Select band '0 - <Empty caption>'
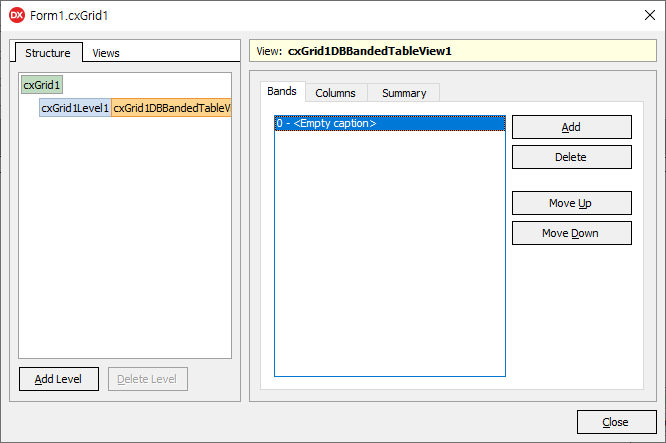This screenshot has height=443, width=666. pyautogui.click(x=390, y=123)
